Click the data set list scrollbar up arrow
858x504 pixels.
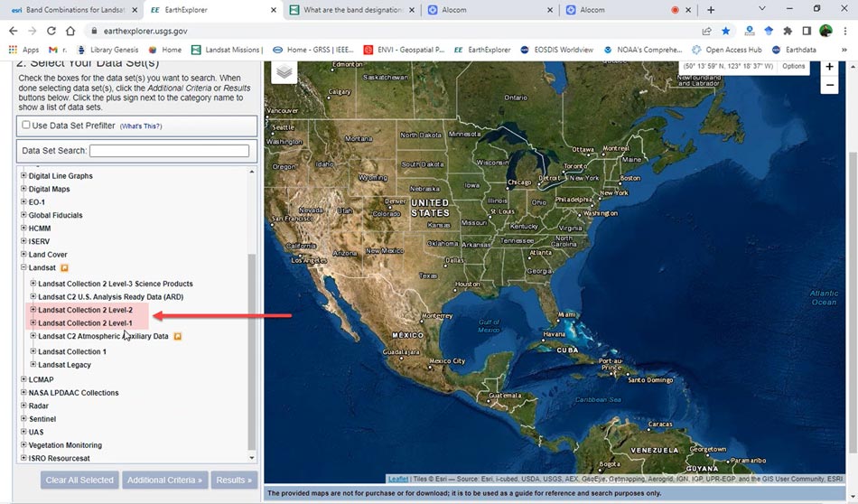(x=252, y=172)
